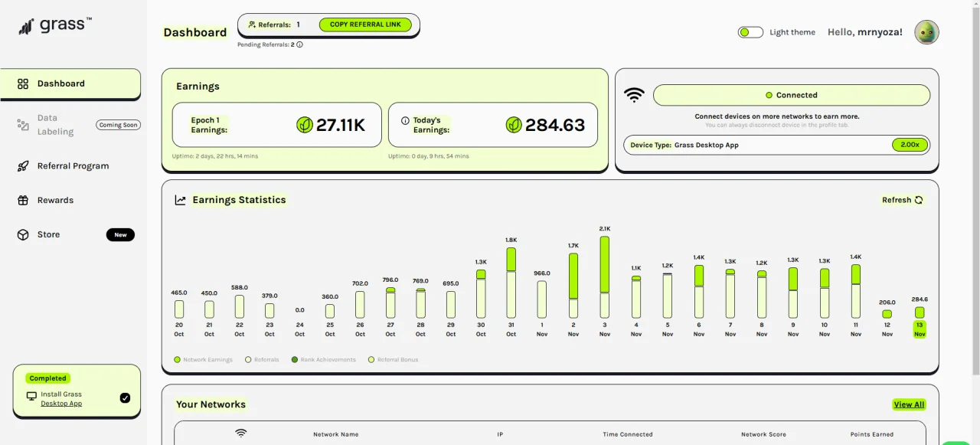Click the Store cube icon
980x445 pixels.
[23, 235]
